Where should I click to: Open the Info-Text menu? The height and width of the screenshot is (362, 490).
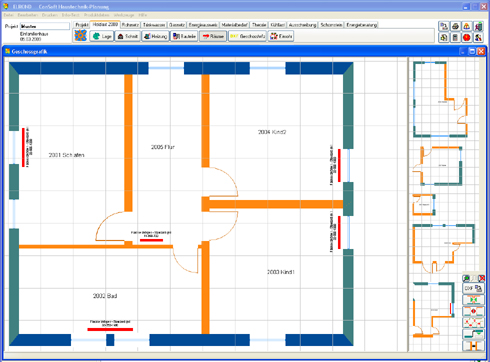coord(71,15)
